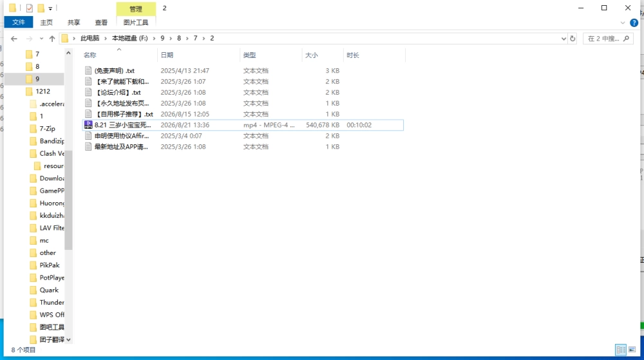Screen dimensions: 644x360
Task: Select the file 【自用梯子推荐】.txt
Action: click(124, 114)
